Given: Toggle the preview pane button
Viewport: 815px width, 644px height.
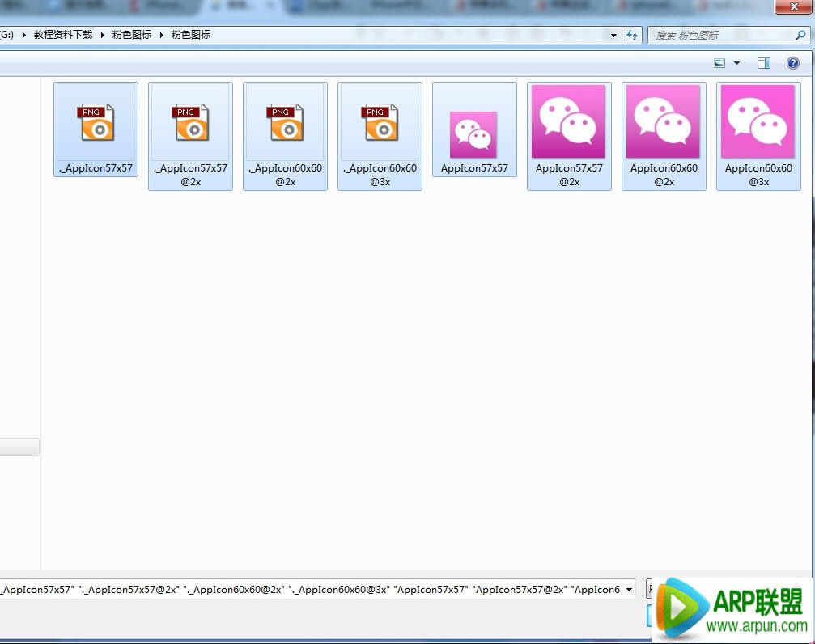Looking at the screenshot, I should pyautogui.click(x=763, y=63).
